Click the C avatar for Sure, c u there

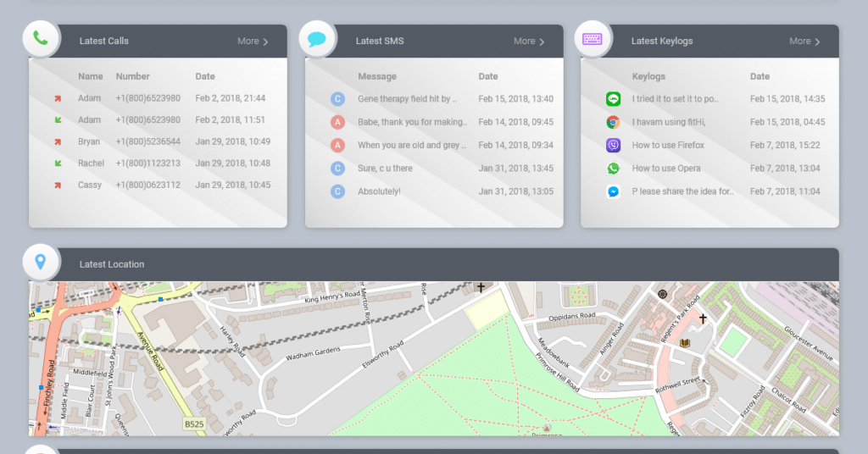337,169
